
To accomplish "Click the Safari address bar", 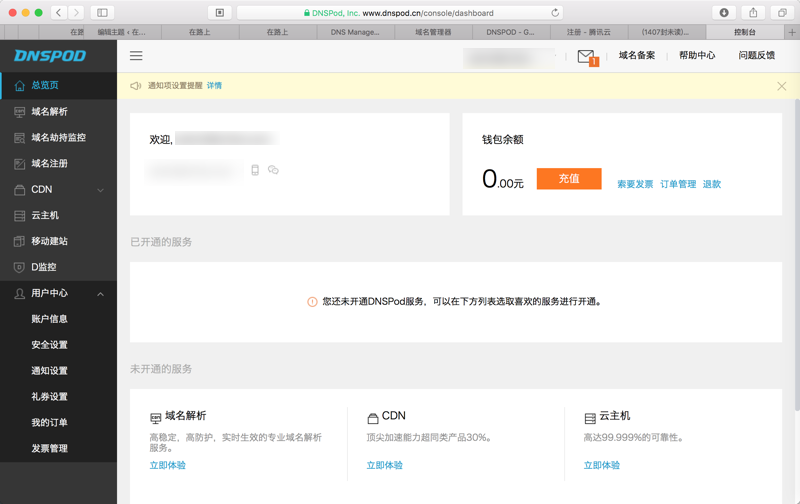I will [x=400, y=13].
